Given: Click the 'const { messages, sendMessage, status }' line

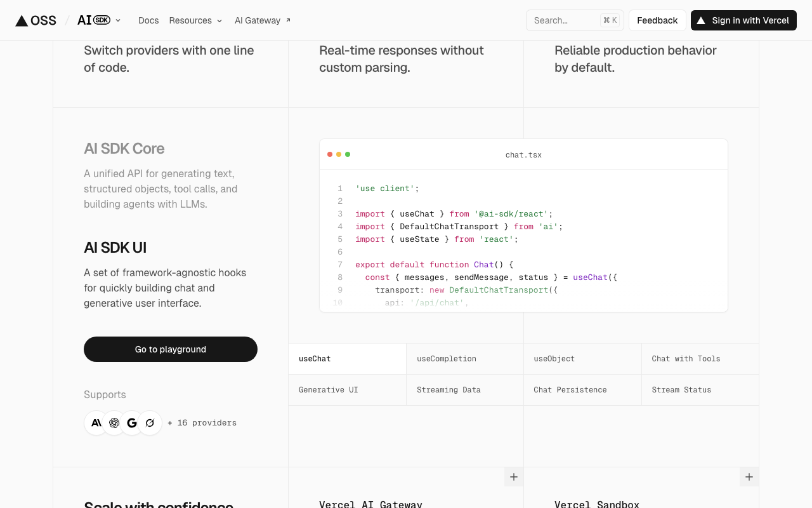Looking at the screenshot, I should tap(491, 277).
